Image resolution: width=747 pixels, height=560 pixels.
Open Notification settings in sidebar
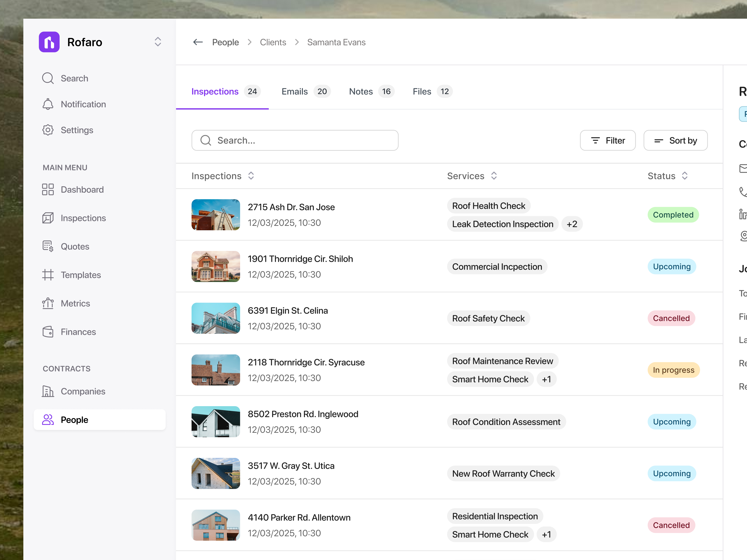[48, 104]
